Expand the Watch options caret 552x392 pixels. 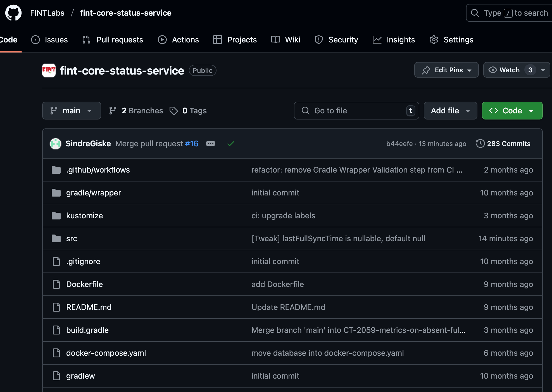coord(543,70)
